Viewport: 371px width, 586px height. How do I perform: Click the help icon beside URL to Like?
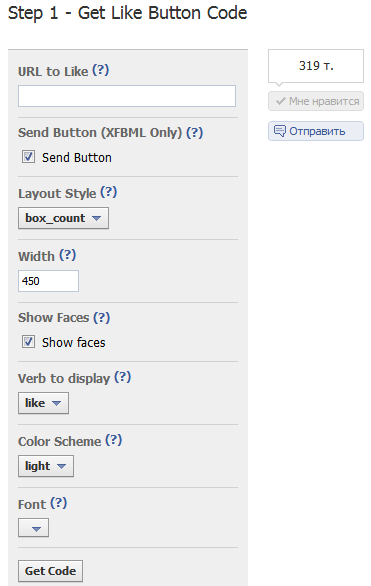point(101,70)
